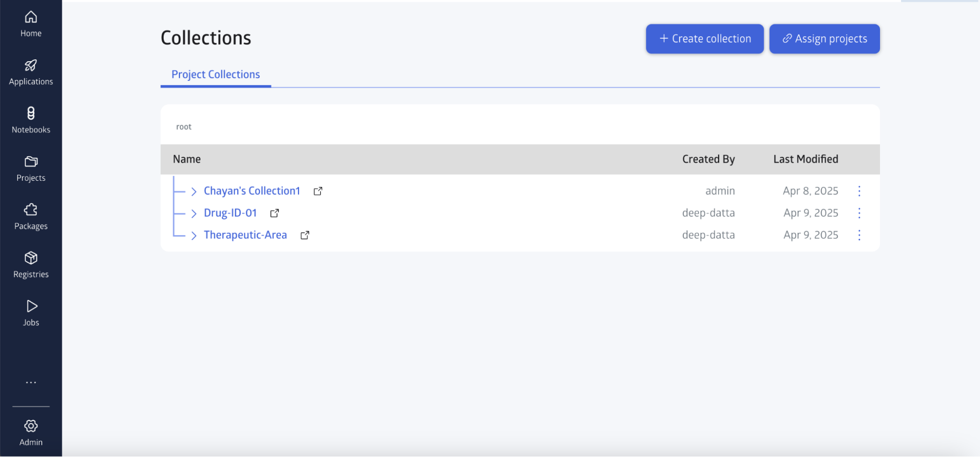Expand the Drug-ID-01 collection chevron
This screenshot has height=457, width=980.
194,213
